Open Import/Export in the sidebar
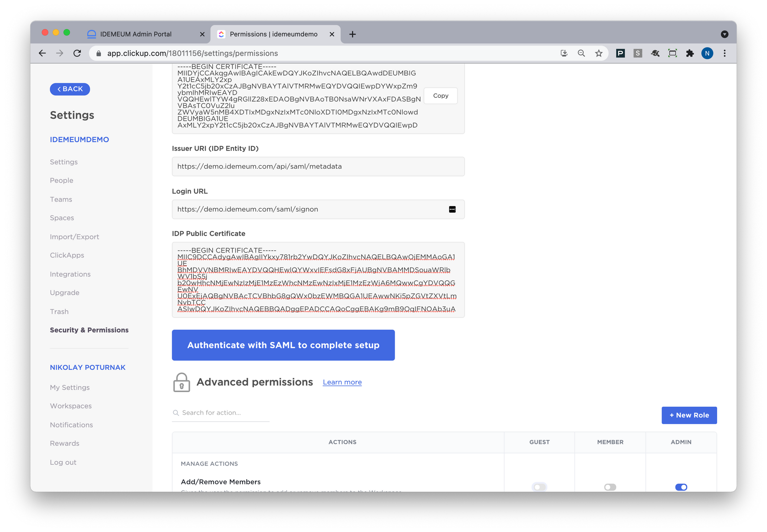The image size is (767, 532). click(x=74, y=236)
